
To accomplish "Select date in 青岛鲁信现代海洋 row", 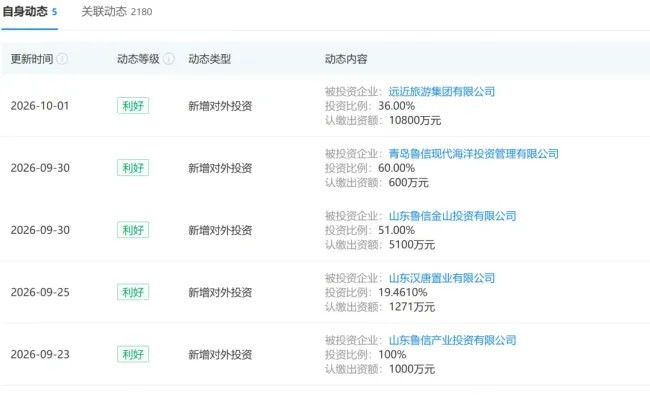I will click(x=40, y=168).
